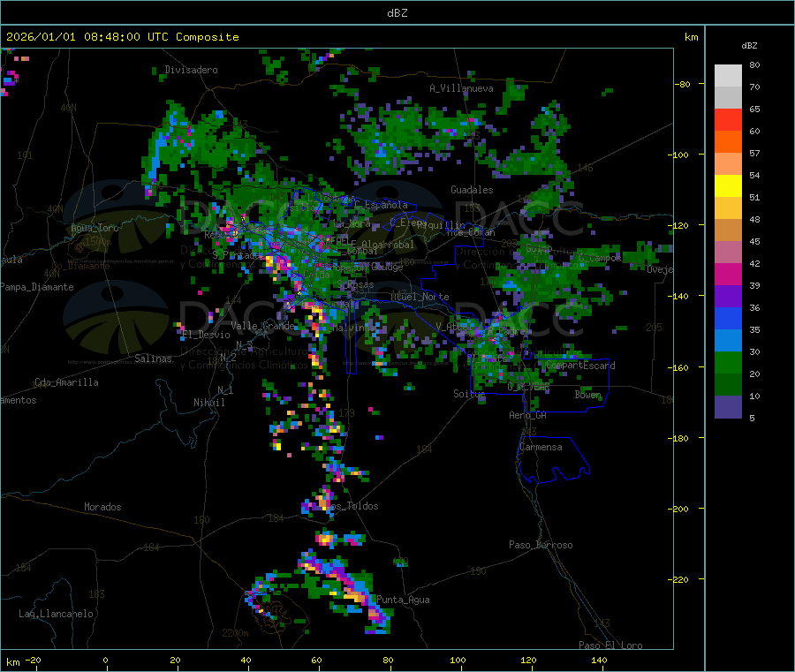
Task: Click the magenta 39–42 dBZ legend swatch
Action: (x=728, y=274)
